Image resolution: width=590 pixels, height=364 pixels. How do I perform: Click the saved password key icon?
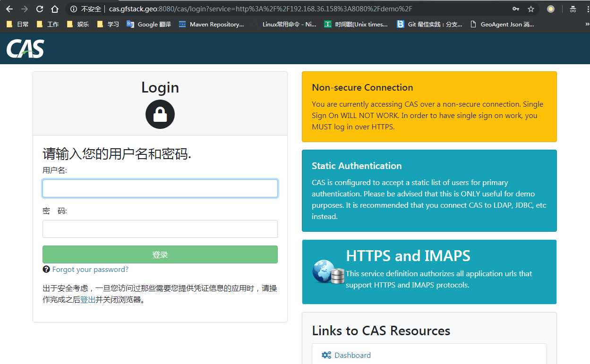[516, 9]
